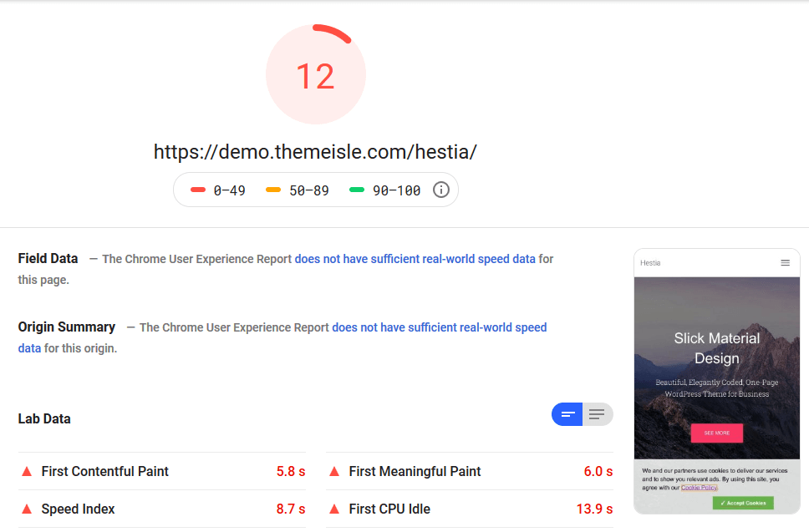The width and height of the screenshot is (809, 532).
Task: Open Field Data insufficient speed data link
Action: point(415,259)
